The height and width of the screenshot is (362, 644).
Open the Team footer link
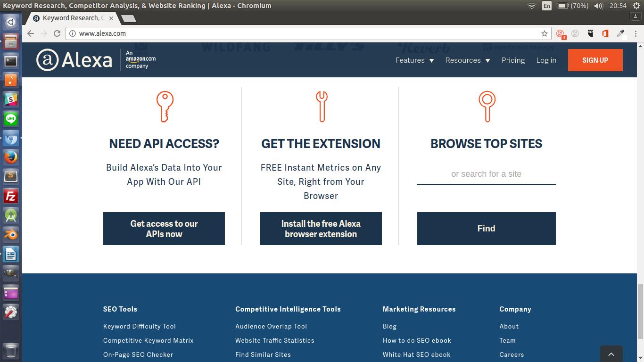click(508, 340)
